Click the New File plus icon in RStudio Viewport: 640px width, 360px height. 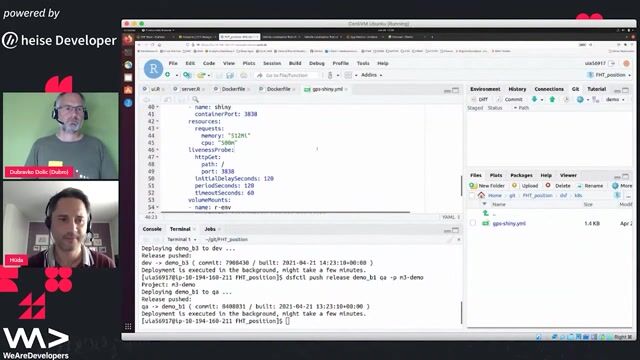pyautogui.click(x=168, y=75)
